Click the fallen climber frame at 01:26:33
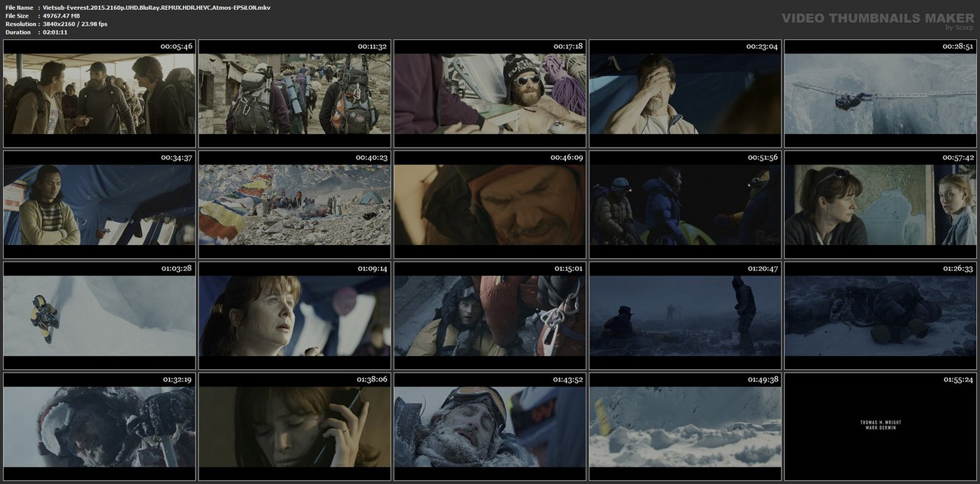Image resolution: width=980 pixels, height=484 pixels. [x=880, y=316]
